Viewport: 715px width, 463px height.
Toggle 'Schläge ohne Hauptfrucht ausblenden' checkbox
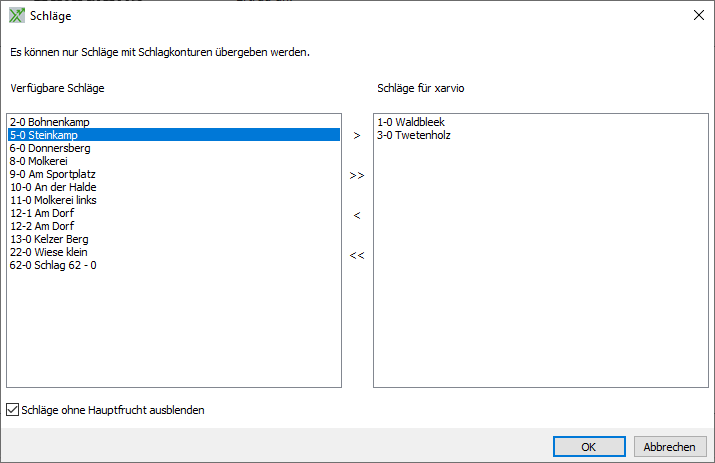13,410
